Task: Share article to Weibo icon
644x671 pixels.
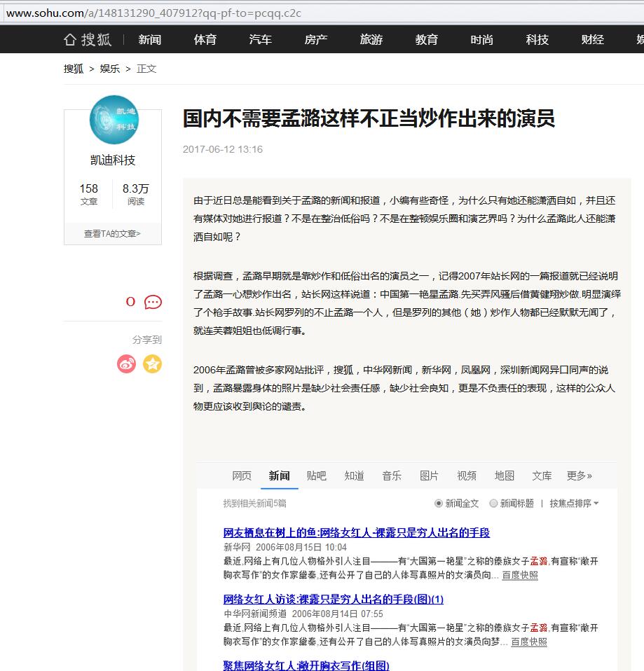Action: tap(126, 364)
